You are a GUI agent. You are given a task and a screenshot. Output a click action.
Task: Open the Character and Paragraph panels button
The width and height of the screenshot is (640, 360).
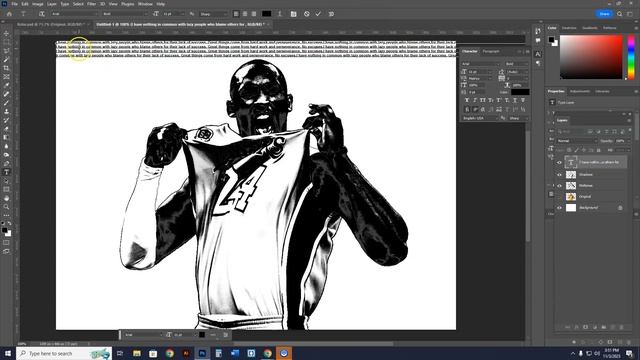(293, 14)
